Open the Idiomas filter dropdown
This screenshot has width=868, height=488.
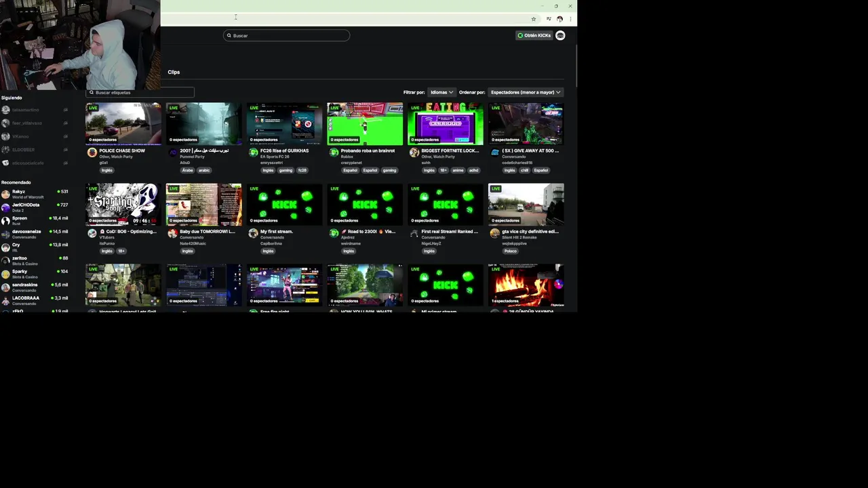tap(441, 92)
